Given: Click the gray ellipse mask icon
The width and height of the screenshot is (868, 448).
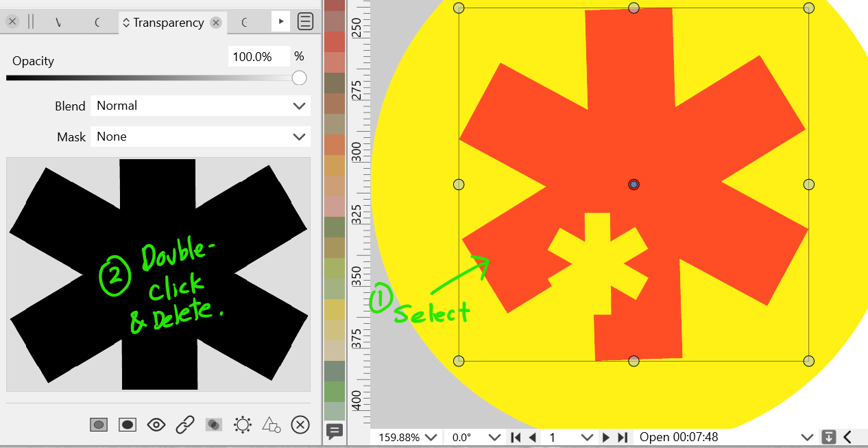Looking at the screenshot, I should [99, 425].
